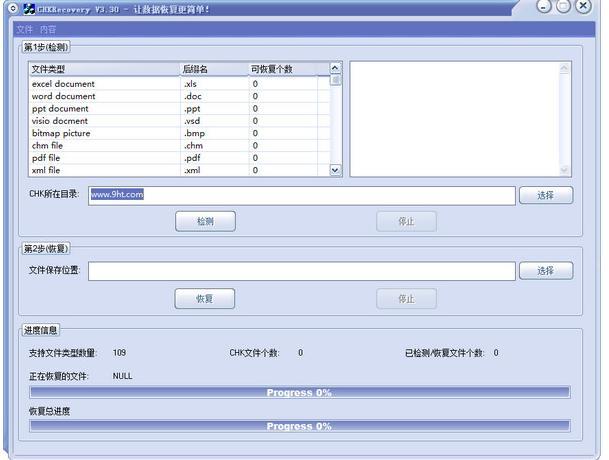Select the chm file row
The width and height of the screenshot is (609, 460).
point(179,146)
